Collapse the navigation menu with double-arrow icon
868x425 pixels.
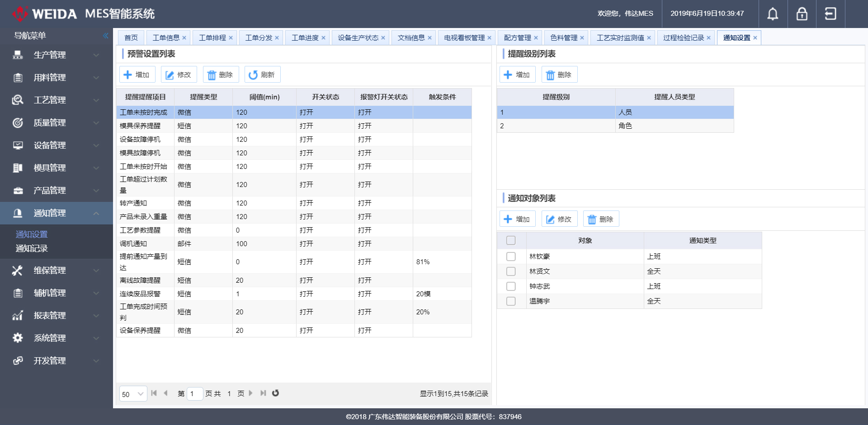(105, 36)
